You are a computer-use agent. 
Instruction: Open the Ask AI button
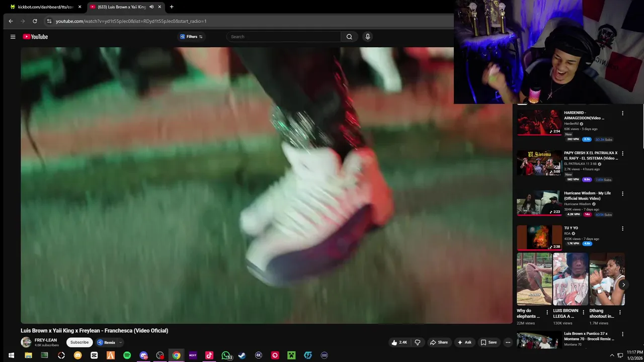point(464,342)
